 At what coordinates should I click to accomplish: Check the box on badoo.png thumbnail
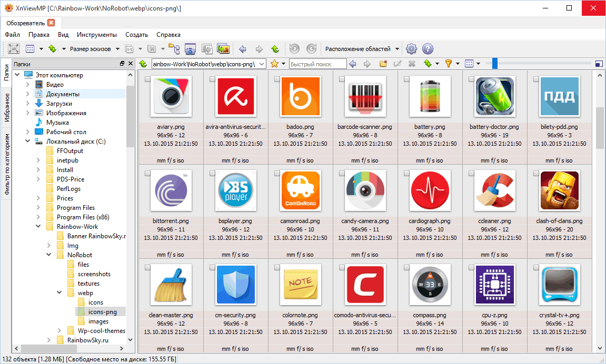click(277, 79)
